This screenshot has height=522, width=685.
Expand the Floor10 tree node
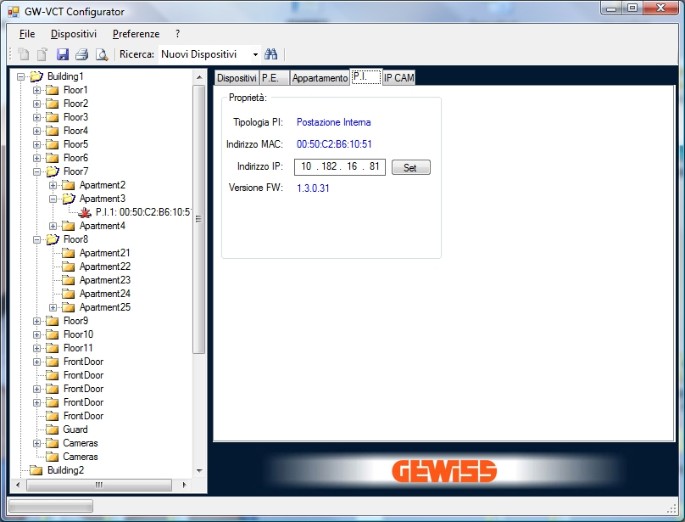tap(37, 335)
